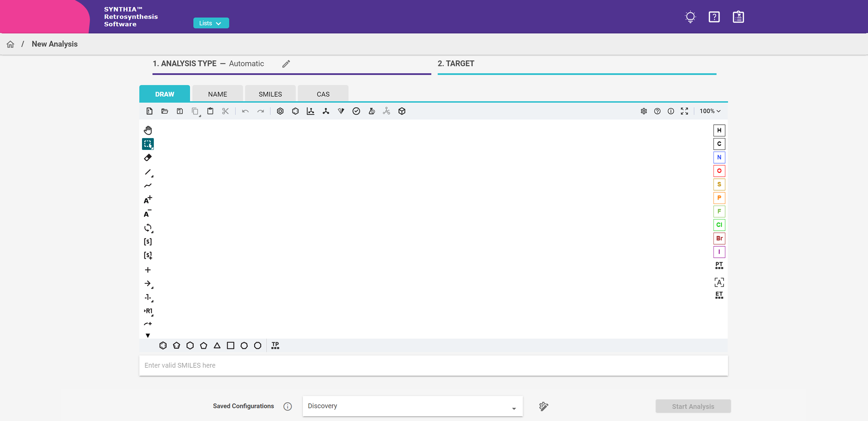
Task: Click the SMILES text input field
Action: [x=433, y=365]
